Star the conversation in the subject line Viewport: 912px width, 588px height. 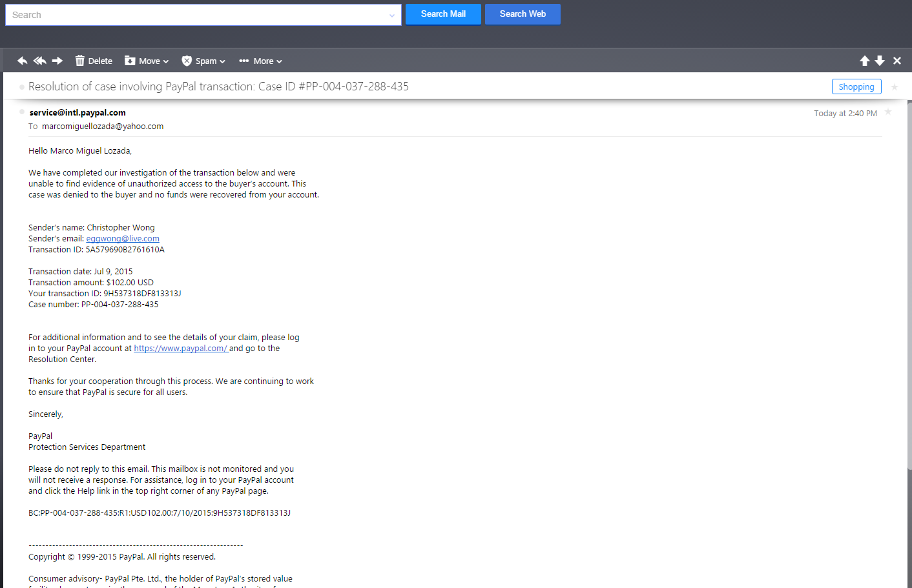pos(895,87)
